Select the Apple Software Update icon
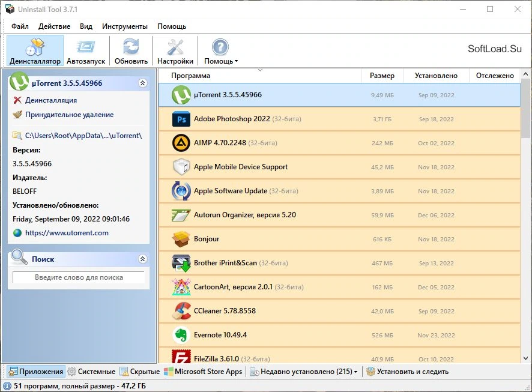This screenshot has width=532, height=392. (x=181, y=191)
